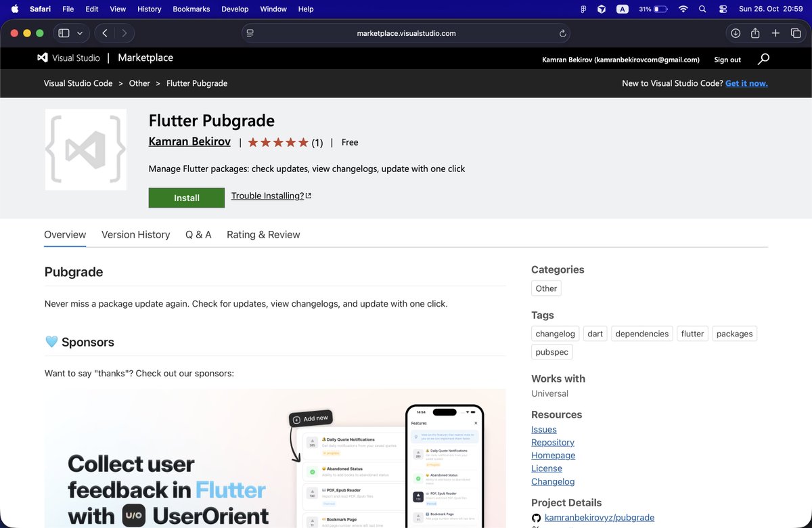This screenshot has height=528, width=812.
Task: Open the Marketplace search icon
Action: point(763,59)
